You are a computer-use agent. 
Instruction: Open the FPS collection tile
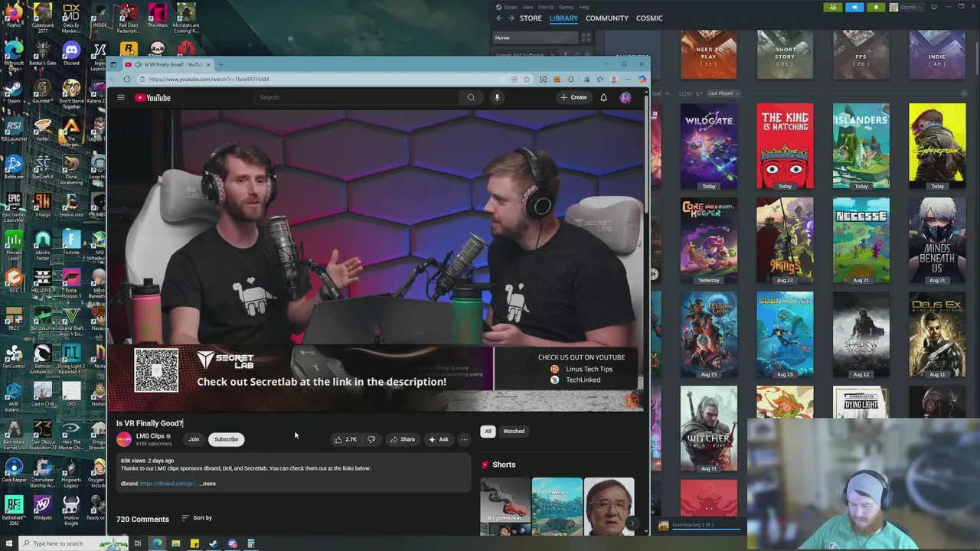861,54
